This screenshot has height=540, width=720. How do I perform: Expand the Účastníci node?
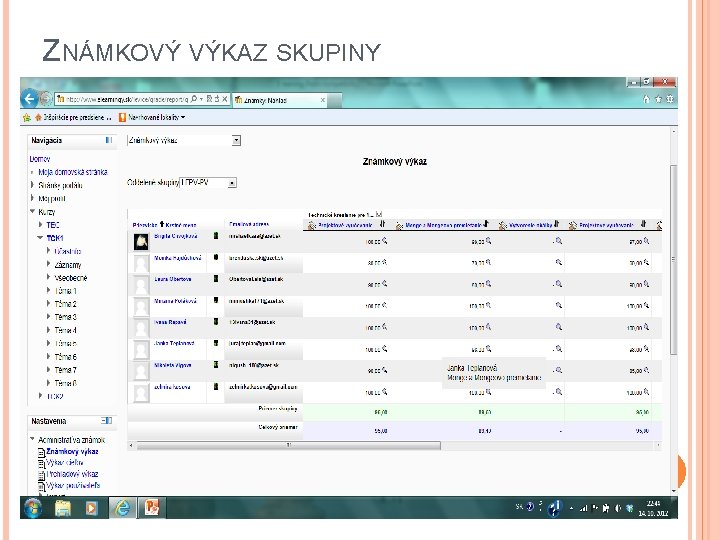49,251
